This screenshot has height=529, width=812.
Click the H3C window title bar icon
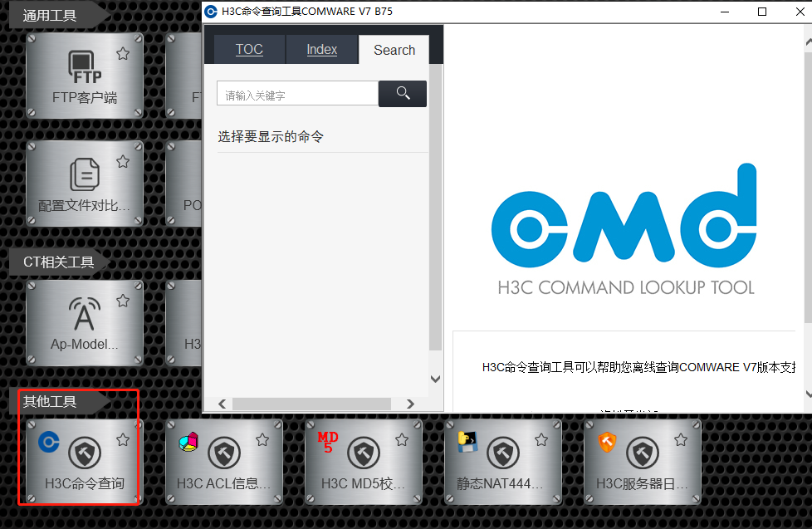coord(211,12)
